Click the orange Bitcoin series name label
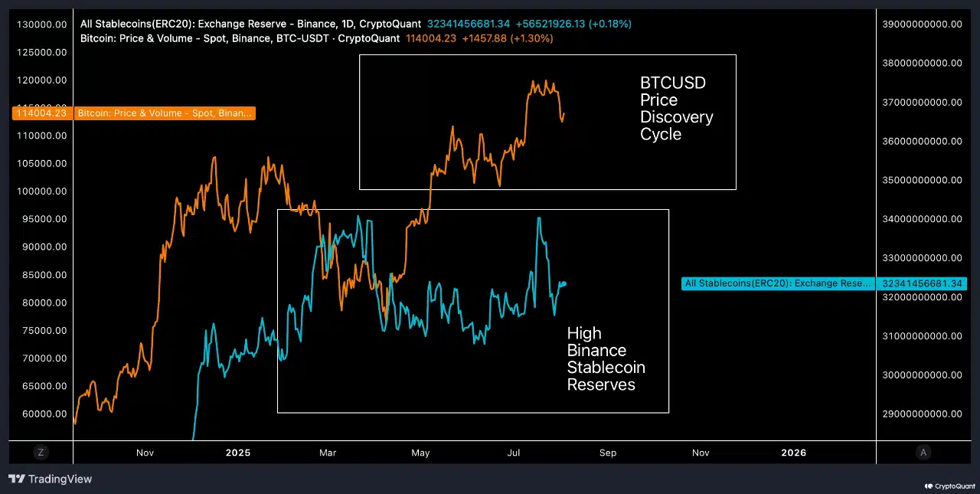This screenshot has width=980, height=494. tap(165, 113)
